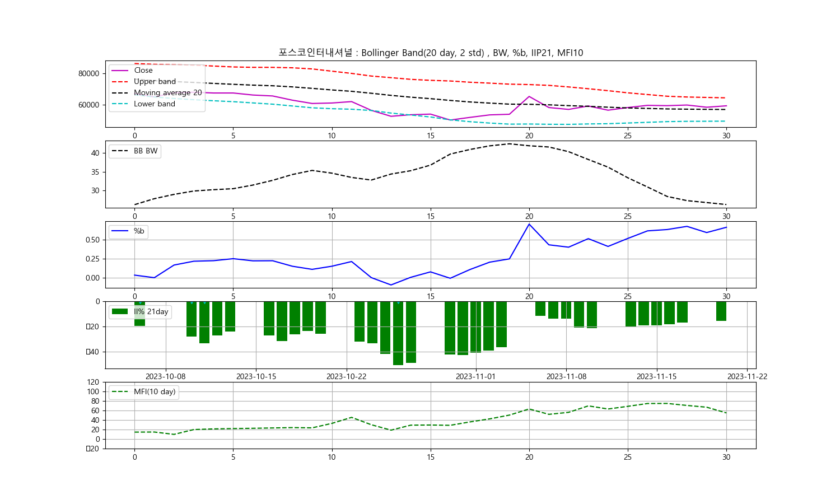Screen dimensions: 840x504
Task: Click the 0.00 tick on the %b axis
Action: (x=93, y=278)
